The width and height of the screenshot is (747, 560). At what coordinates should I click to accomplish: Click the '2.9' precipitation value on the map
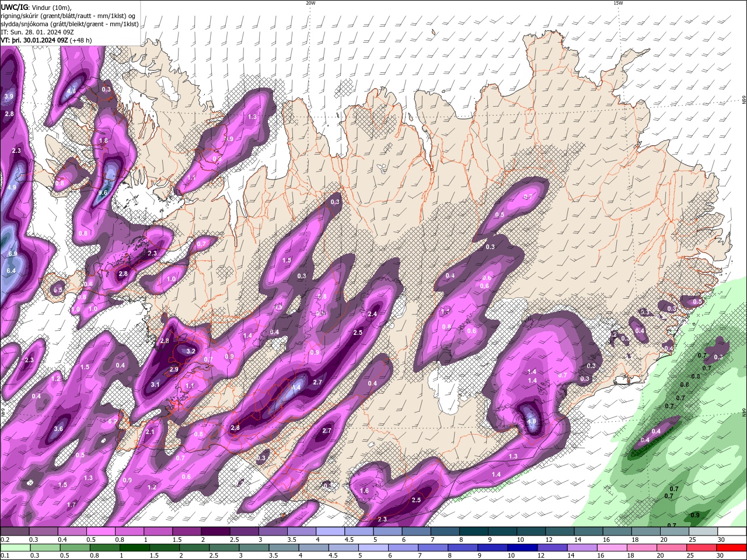pos(174,369)
